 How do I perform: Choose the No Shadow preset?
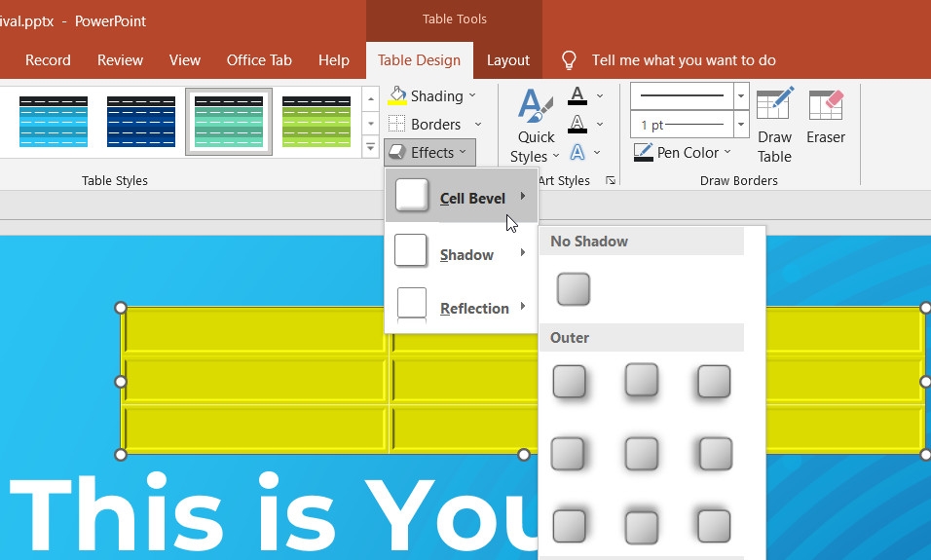pyautogui.click(x=573, y=288)
